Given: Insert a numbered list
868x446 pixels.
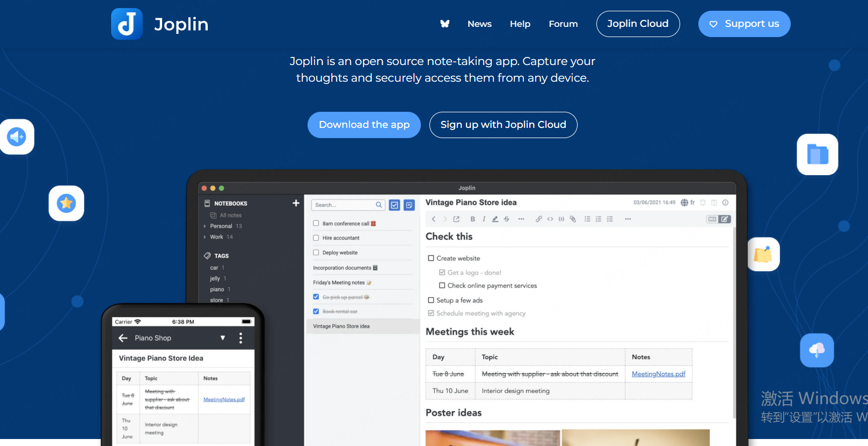Looking at the screenshot, I should 599,219.
